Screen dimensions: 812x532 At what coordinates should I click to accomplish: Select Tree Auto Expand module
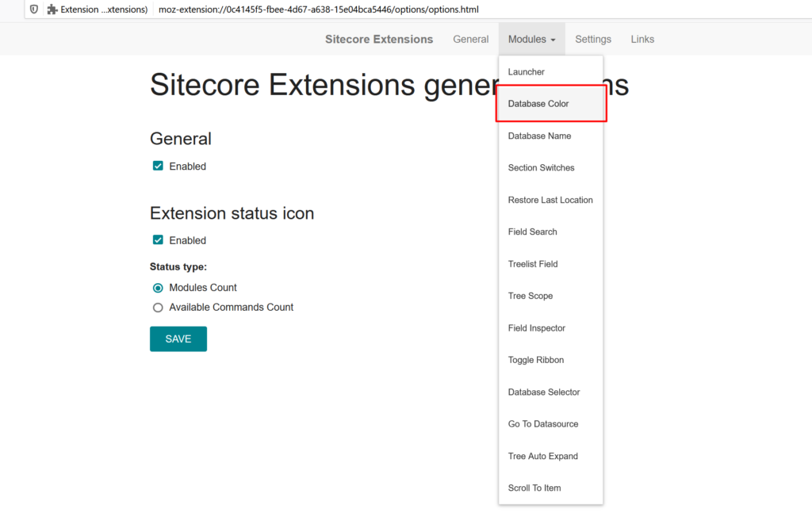point(550,457)
